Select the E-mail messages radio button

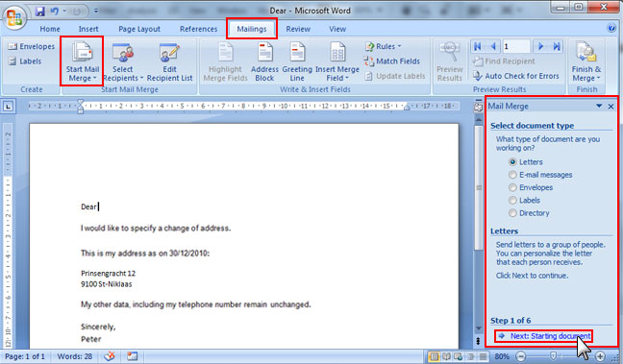coord(512,175)
